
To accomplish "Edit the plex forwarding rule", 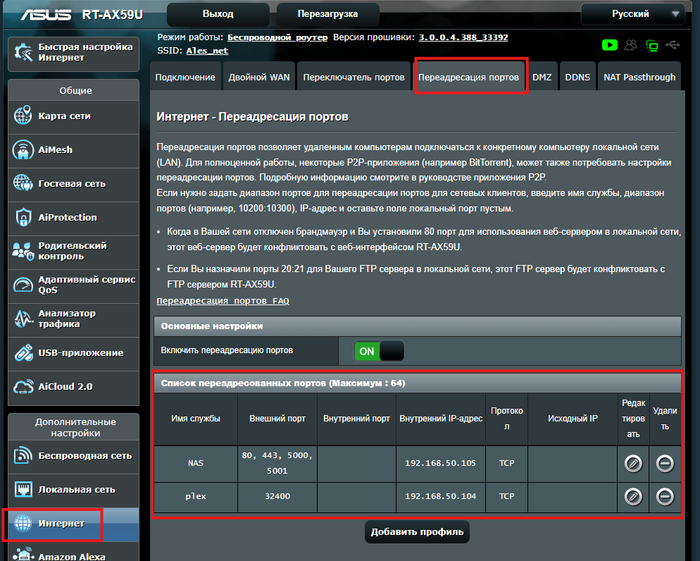I will [x=632, y=496].
